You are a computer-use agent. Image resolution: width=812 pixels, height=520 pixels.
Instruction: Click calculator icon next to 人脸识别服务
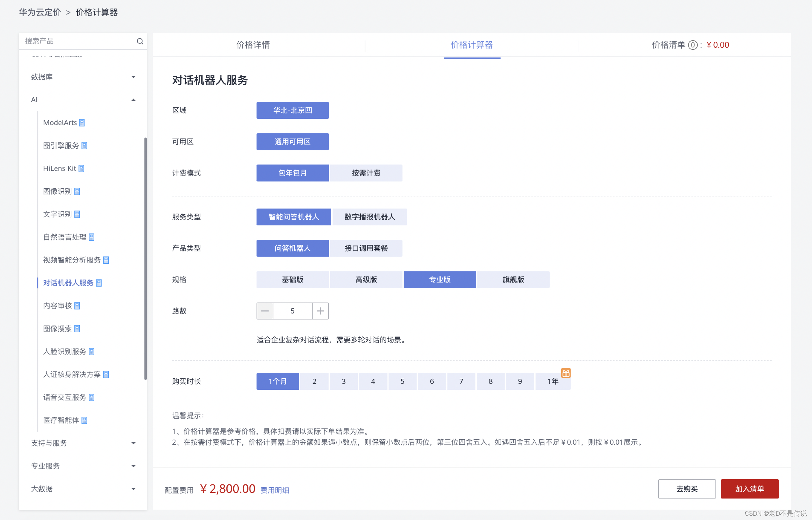coord(92,352)
